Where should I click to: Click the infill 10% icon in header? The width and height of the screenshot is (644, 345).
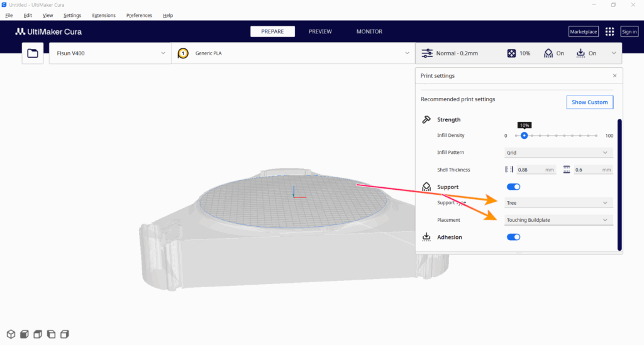pyautogui.click(x=511, y=53)
